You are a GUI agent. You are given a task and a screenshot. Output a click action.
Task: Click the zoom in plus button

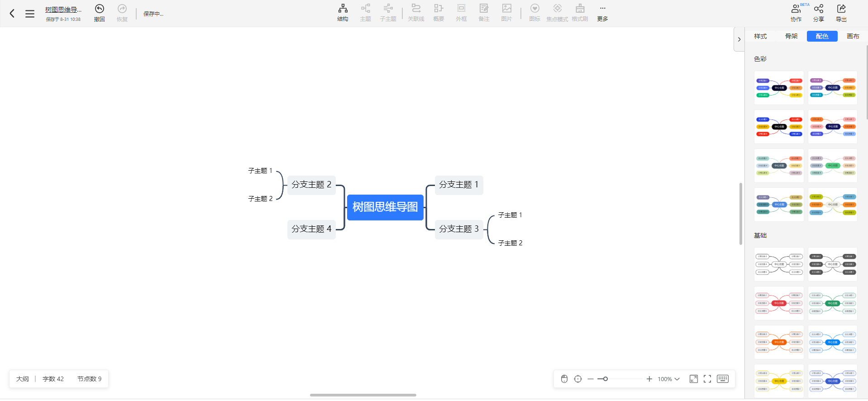[x=649, y=379]
